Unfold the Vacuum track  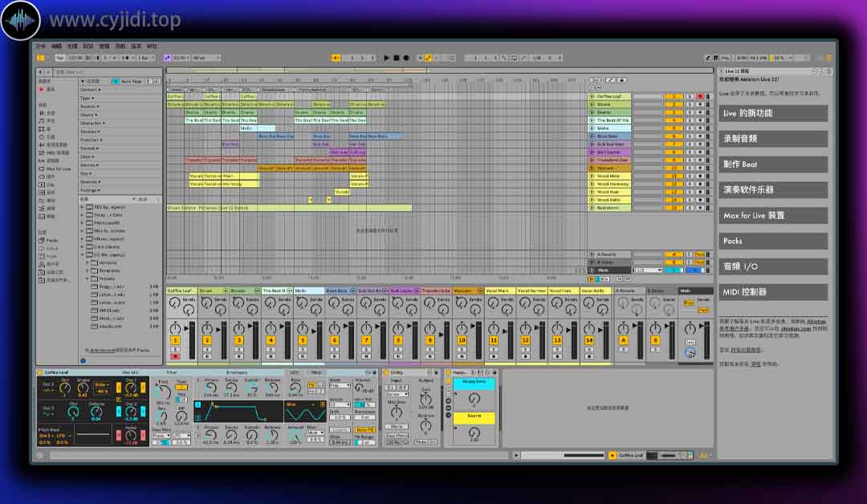pyautogui.click(x=592, y=168)
